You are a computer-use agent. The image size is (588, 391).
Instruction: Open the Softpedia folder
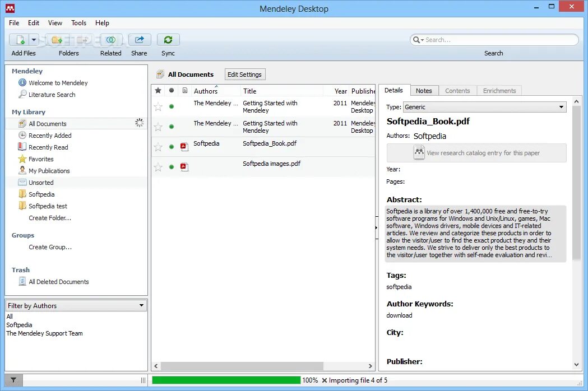click(x=41, y=194)
